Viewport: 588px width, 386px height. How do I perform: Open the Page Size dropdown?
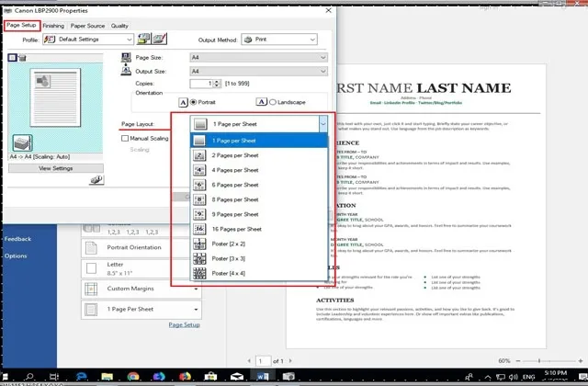pyautogui.click(x=258, y=57)
